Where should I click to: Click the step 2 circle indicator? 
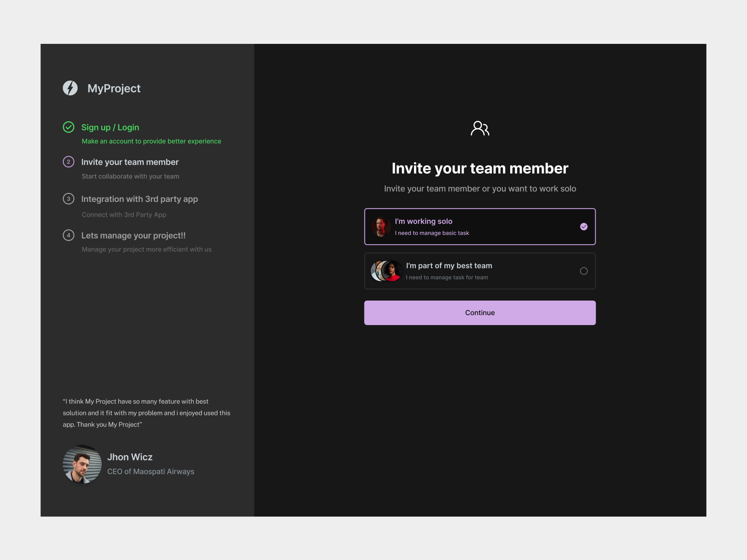tap(69, 162)
